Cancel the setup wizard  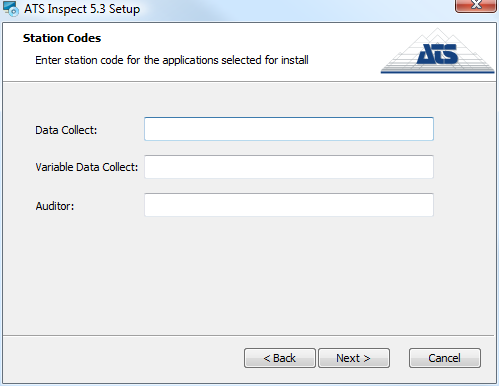445,358
